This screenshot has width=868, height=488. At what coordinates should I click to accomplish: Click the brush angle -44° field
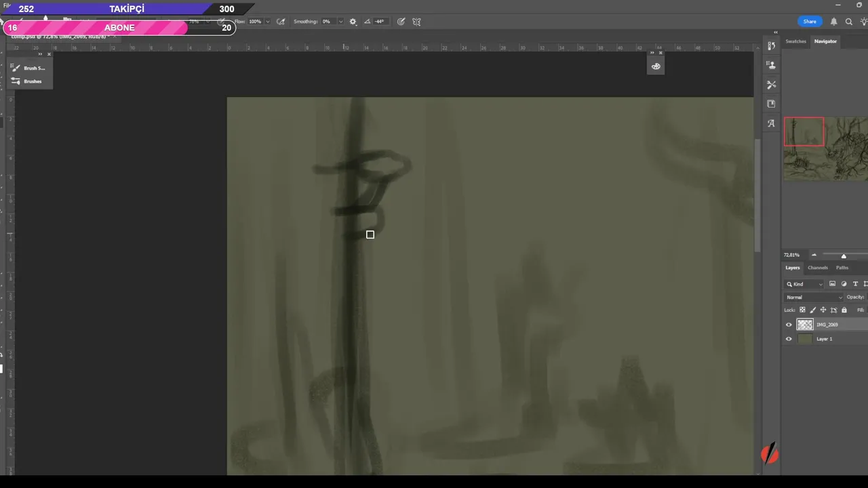coord(380,22)
